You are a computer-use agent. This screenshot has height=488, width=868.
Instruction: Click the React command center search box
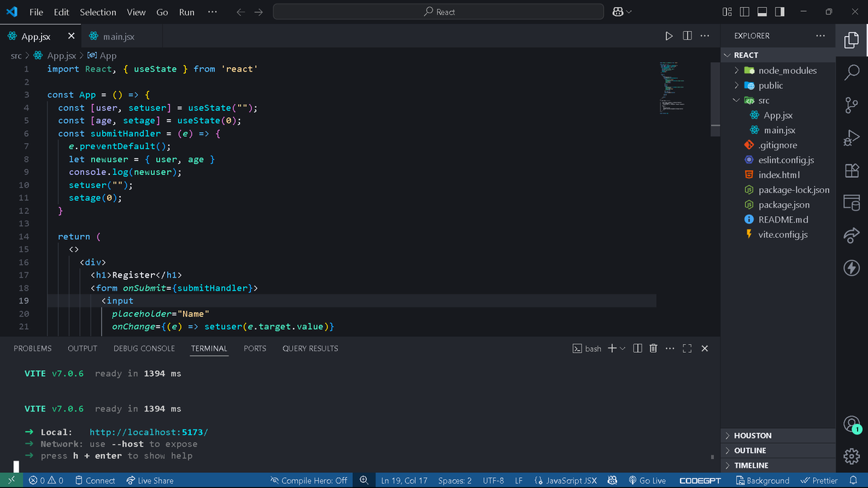[x=438, y=12]
